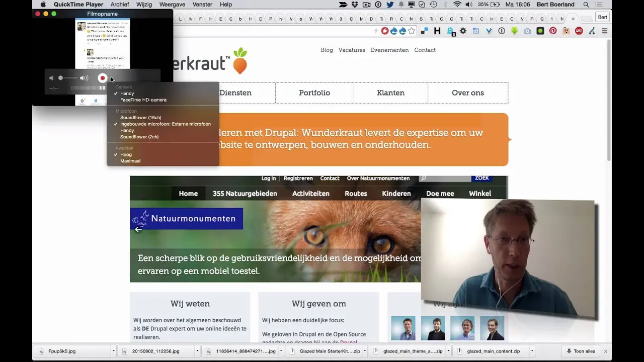This screenshot has height=362, width=644.
Task: Open dropdown for FpupSkS.jpg download
Action: [113, 351]
